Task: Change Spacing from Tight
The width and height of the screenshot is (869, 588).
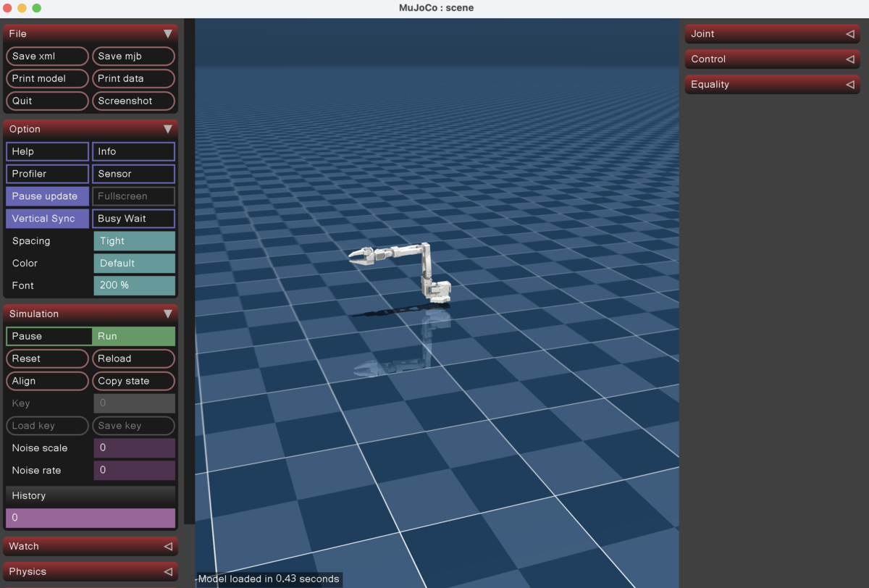Action: [x=134, y=241]
